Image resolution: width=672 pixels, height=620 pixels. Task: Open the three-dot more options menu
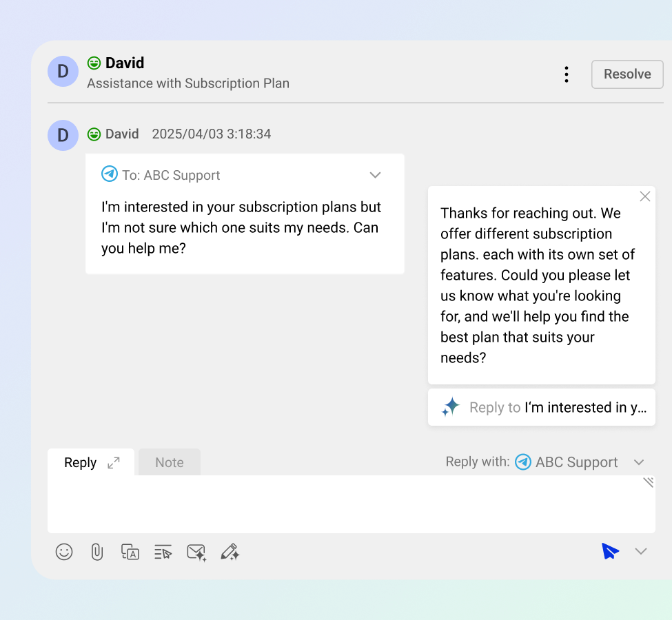tap(567, 74)
